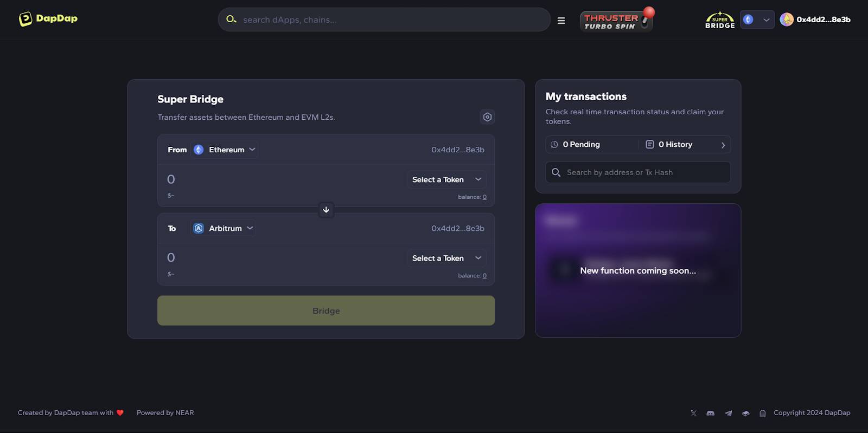Open Select a Token in the From section
The height and width of the screenshot is (433, 868).
[446, 179]
